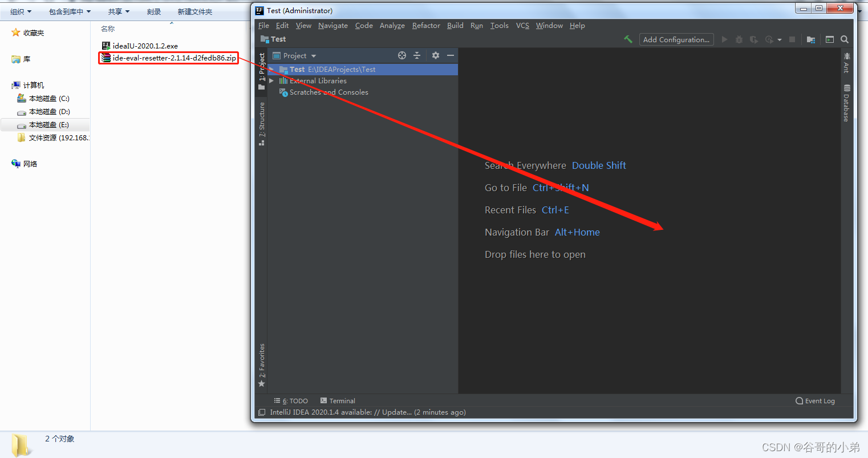Click 名称 column header in Explorer

[x=108, y=29]
